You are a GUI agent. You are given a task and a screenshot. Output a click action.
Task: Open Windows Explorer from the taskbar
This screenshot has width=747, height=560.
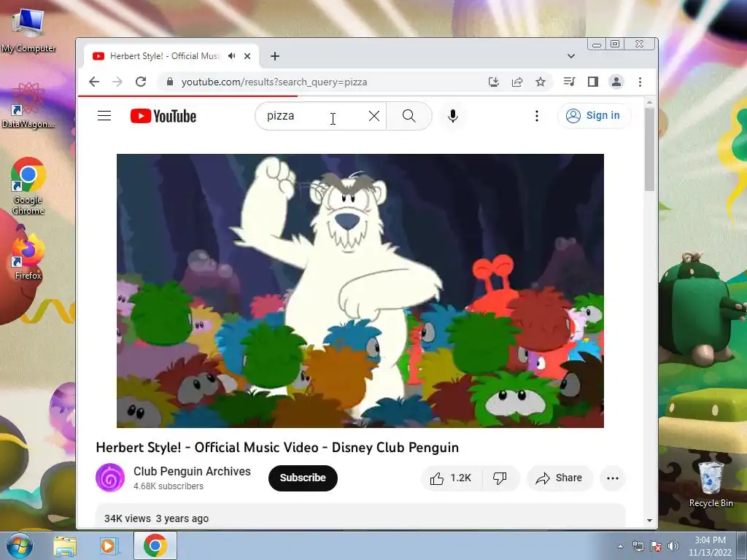point(65,545)
